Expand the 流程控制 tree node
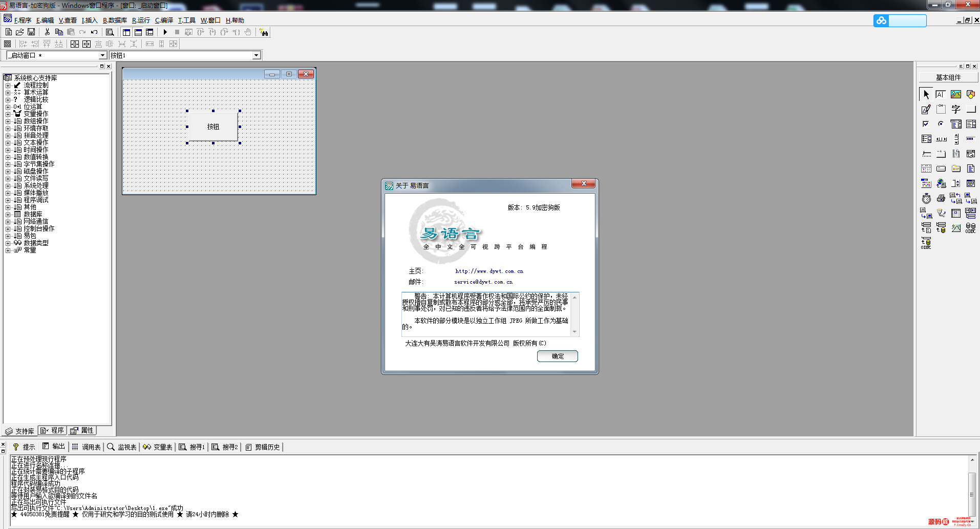This screenshot has width=980, height=529. click(8, 86)
